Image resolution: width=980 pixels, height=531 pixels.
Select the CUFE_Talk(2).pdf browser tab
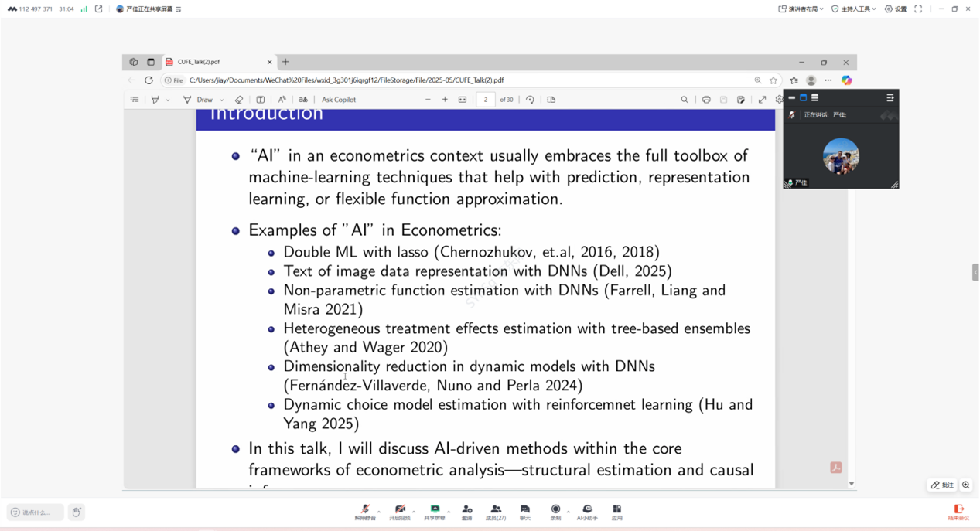click(220, 62)
